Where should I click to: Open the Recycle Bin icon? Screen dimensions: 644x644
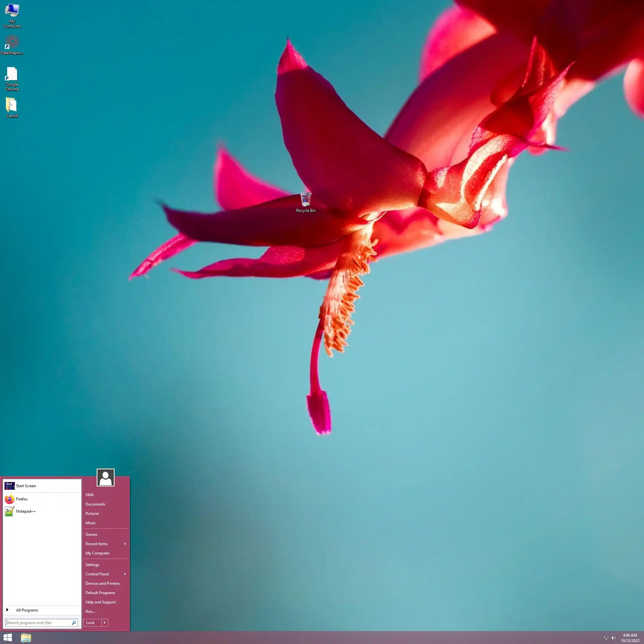[x=305, y=200]
